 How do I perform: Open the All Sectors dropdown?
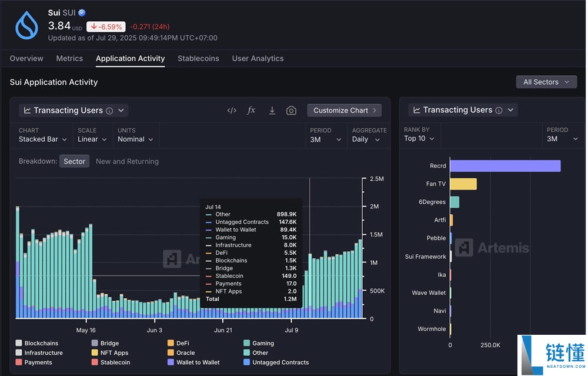click(546, 82)
